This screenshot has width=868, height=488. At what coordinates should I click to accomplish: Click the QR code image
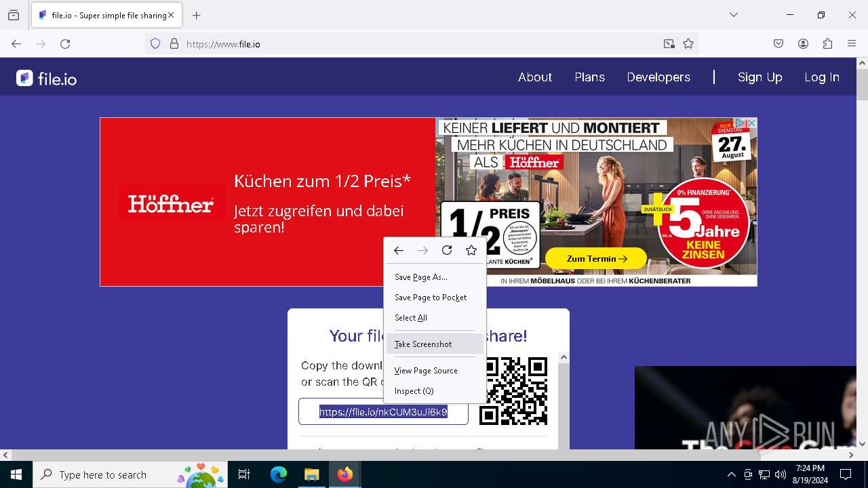point(513,391)
